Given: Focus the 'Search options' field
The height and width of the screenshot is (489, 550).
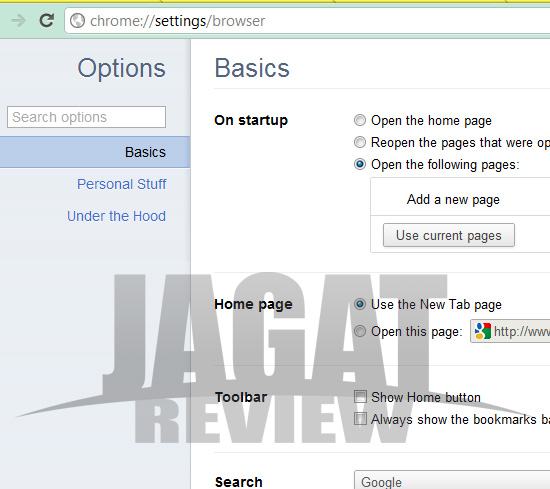Looking at the screenshot, I should click(x=86, y=117).
